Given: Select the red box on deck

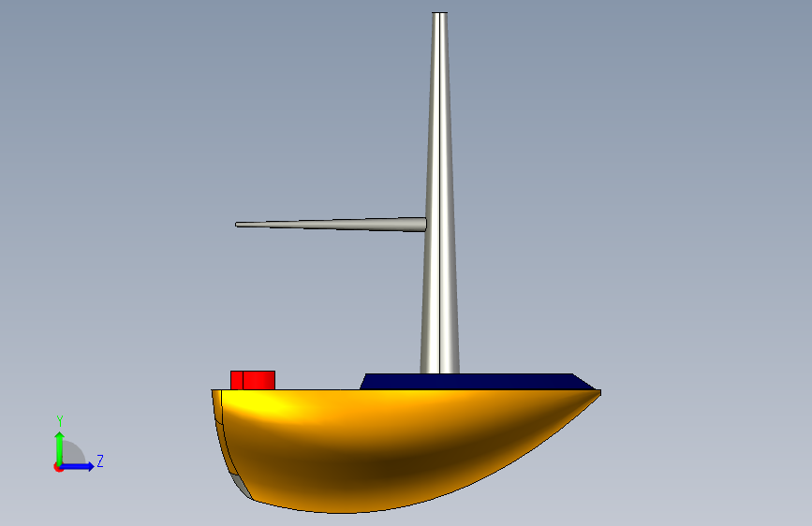Looking at the screenshot, I should (253, 380).
